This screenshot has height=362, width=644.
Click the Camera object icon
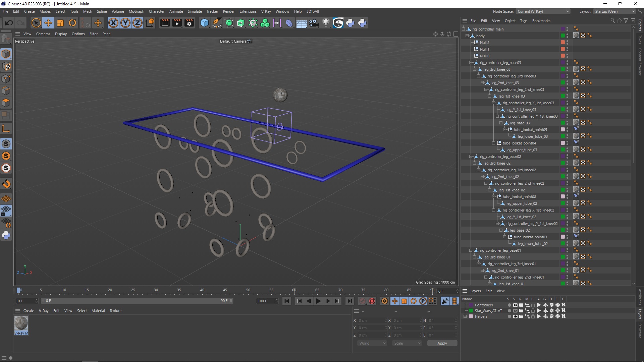tap(314, 23)
